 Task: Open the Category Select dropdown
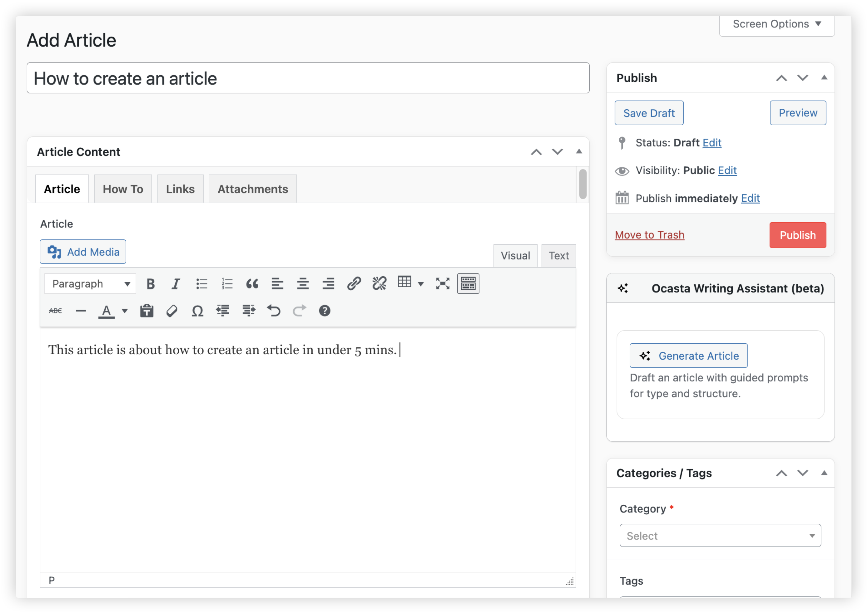[x=720, y=535]
